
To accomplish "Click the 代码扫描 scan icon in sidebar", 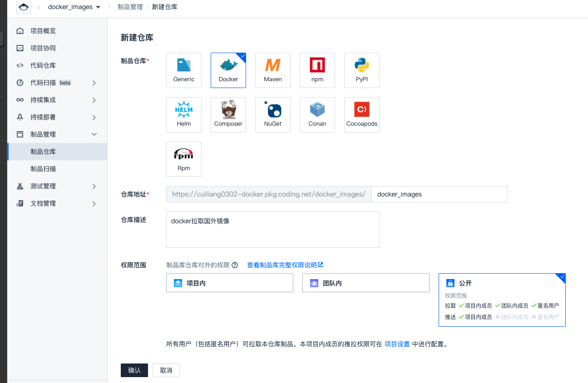I will (x=20, y=83).
